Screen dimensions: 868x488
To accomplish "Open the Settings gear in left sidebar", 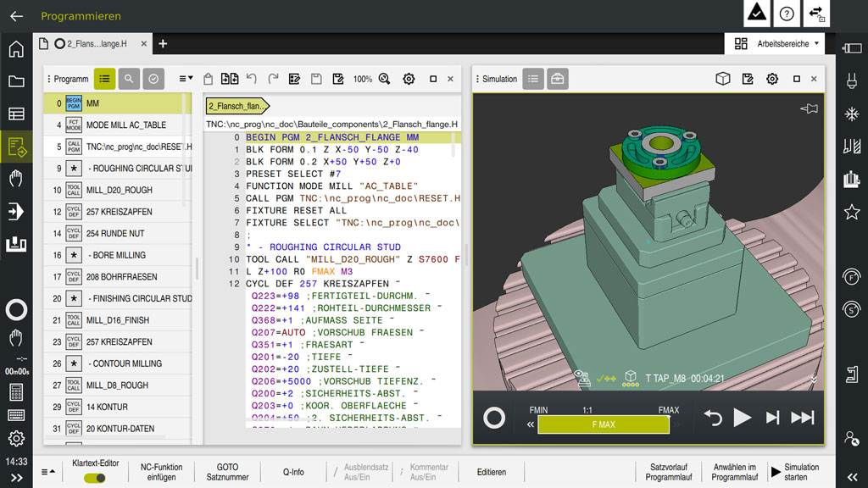I will [16, 438].
